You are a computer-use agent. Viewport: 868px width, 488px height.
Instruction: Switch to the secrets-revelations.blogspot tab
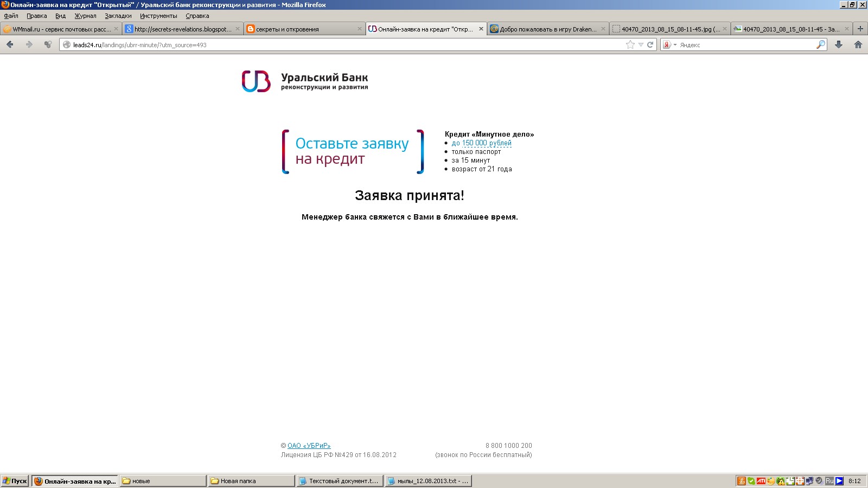(x=182, y=29)
